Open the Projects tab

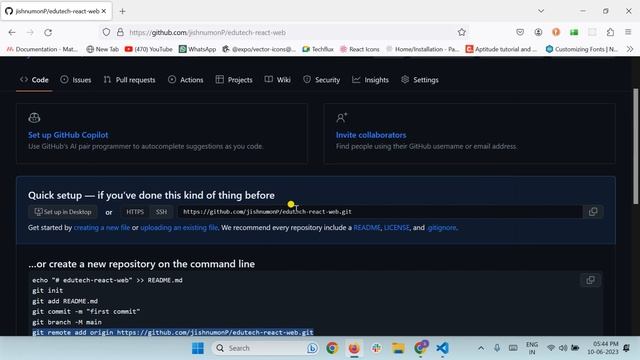click(234, 80)
